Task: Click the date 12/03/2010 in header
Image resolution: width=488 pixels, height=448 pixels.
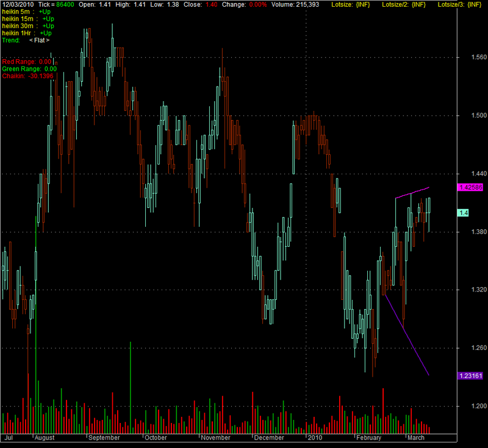Action: point(18,5)
